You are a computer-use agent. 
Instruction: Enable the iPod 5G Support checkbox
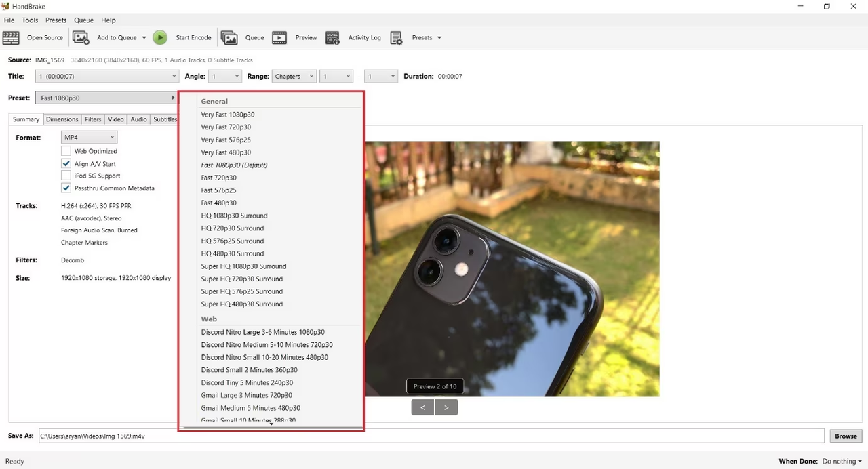tap(66, 176)
